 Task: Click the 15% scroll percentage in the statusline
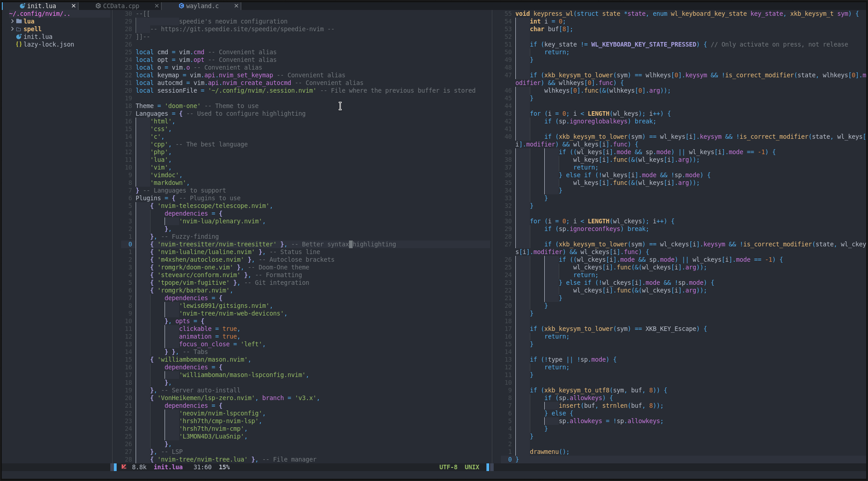click(x=224, y=467)
